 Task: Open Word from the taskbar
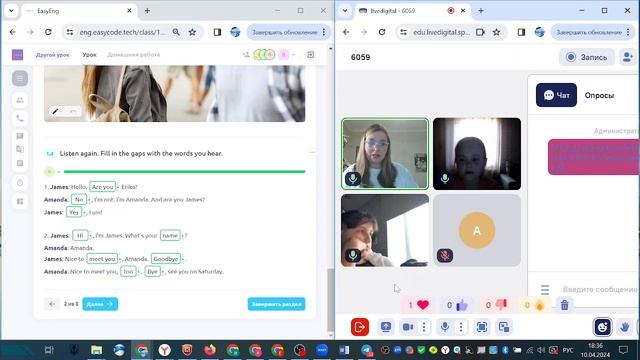click(x=344, y=350)
